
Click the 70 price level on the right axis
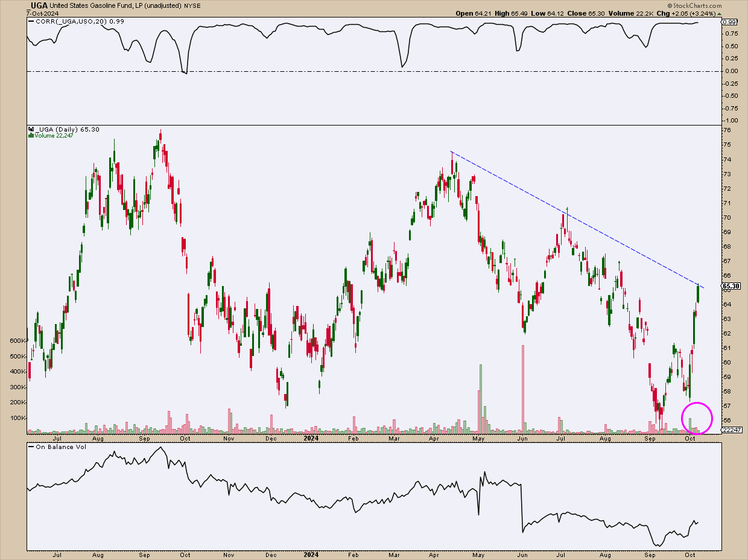coord(727,217)
